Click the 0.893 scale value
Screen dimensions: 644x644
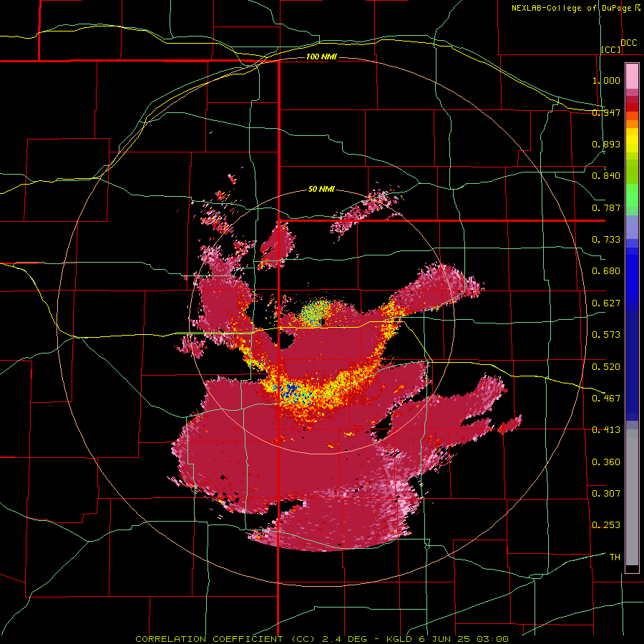[606, 144]
